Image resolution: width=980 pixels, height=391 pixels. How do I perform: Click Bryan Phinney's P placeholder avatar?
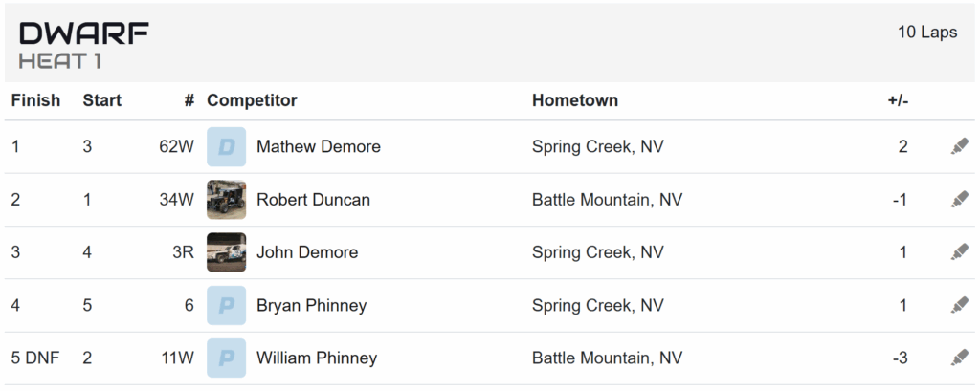click(x=226, y=305)
